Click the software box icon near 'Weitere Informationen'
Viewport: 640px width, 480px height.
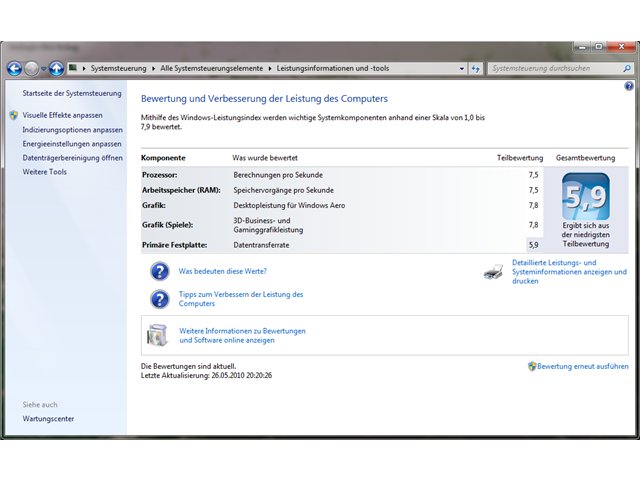click(158, 335)
